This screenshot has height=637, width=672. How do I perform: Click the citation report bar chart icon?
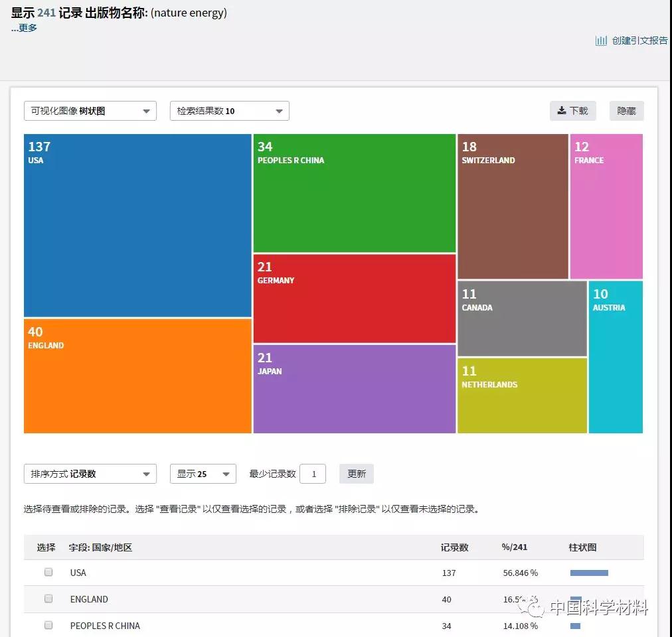coord(601,40)
